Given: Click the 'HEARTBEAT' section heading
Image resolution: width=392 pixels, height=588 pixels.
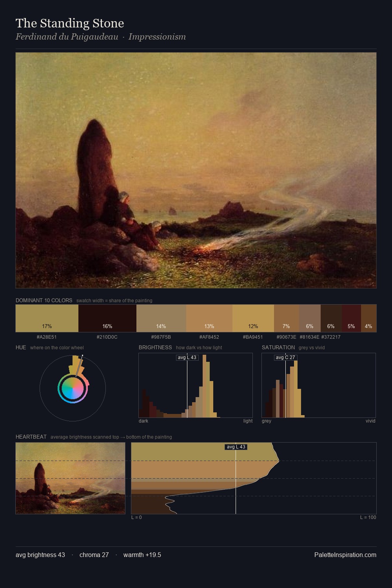Looking at the screenshot, I should pyautogui.click(x=31, y=437).
